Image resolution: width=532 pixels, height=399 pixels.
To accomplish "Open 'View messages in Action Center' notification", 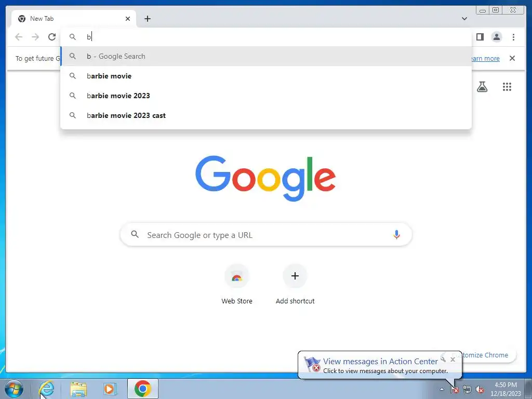I will click(x=380, y=362).
